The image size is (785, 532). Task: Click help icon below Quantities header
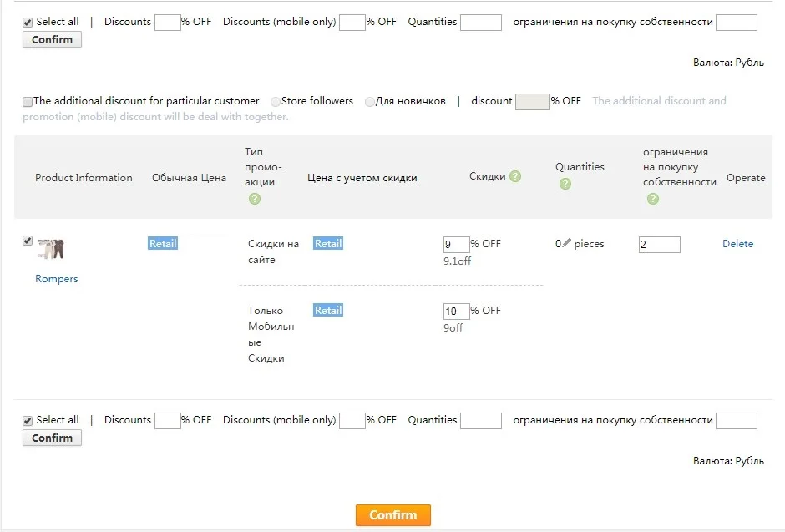[x=565, y=184]
